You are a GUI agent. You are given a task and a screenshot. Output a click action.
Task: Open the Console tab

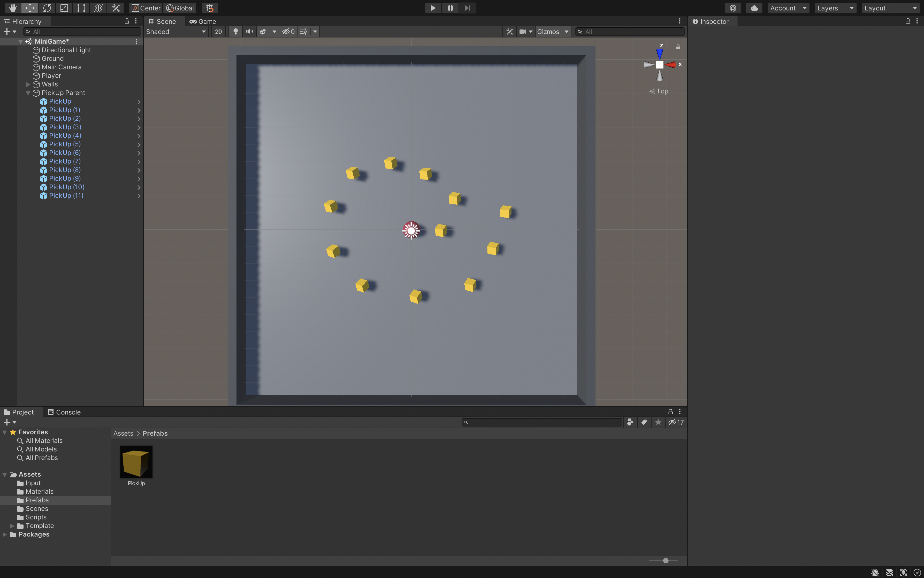(x=64, y=412)
